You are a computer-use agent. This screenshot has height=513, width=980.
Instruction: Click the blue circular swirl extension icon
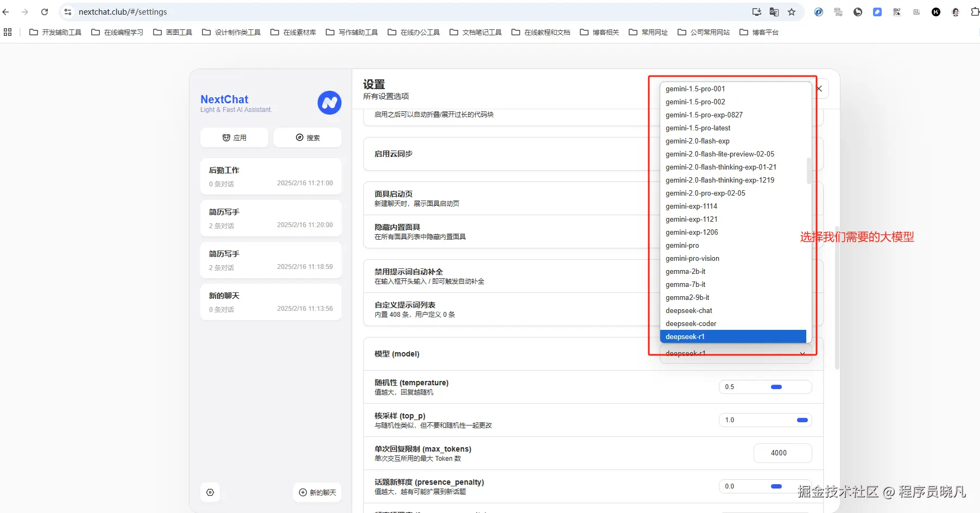point(819,12)
